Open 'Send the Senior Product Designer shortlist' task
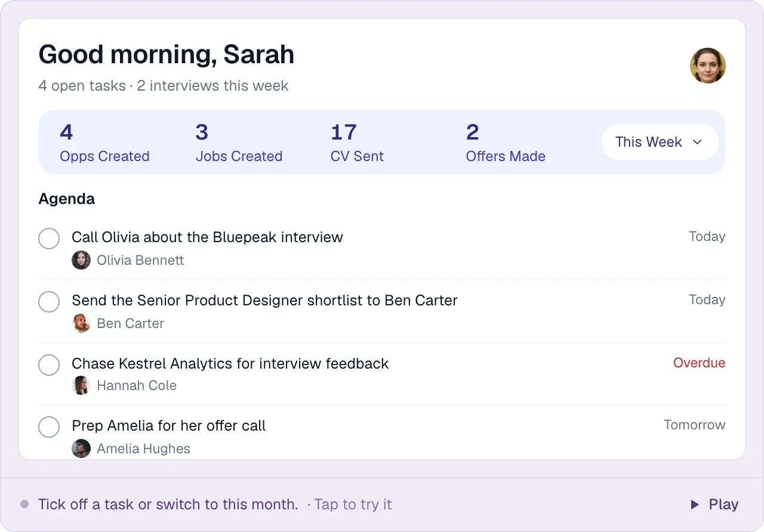 coord(264,300)
